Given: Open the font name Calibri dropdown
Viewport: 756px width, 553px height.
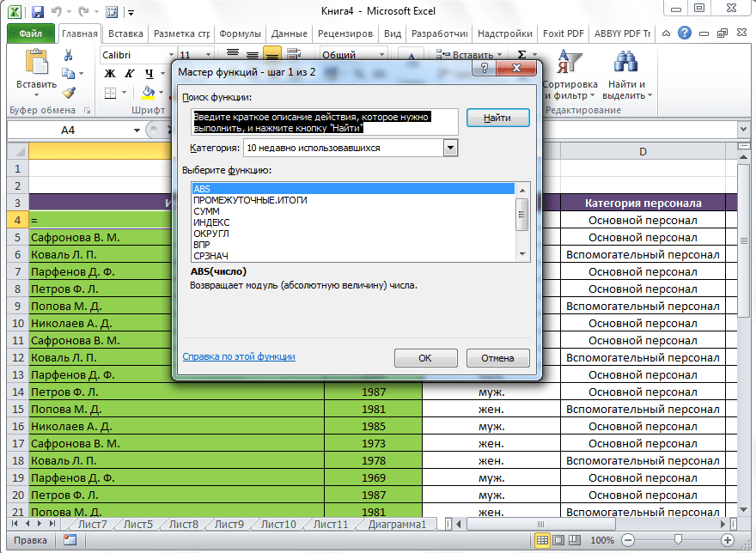Looking at the screenshot, I should pos(170,55).
